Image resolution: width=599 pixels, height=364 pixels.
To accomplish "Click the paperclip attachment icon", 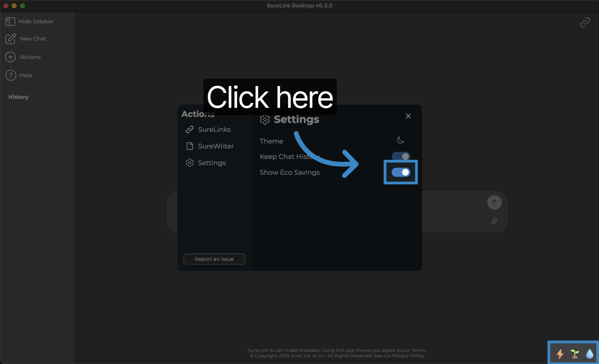I will (494, 221).
